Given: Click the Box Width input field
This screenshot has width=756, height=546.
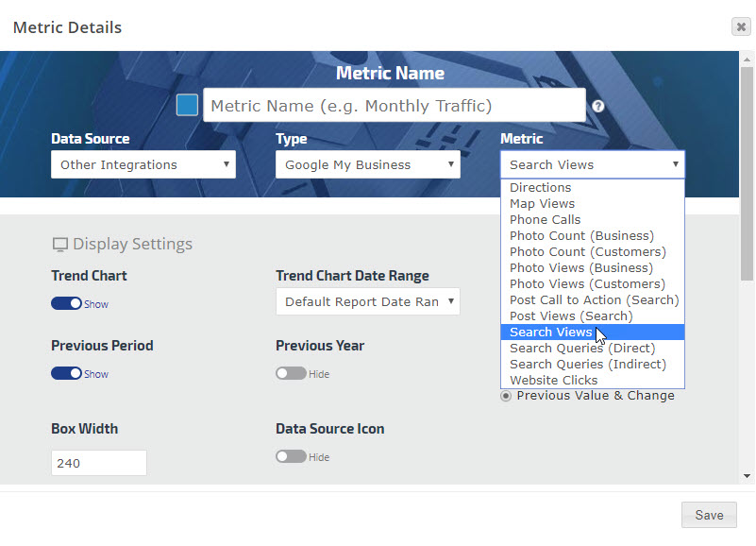Looking at the screenshot, I should [x=99, y=464].
